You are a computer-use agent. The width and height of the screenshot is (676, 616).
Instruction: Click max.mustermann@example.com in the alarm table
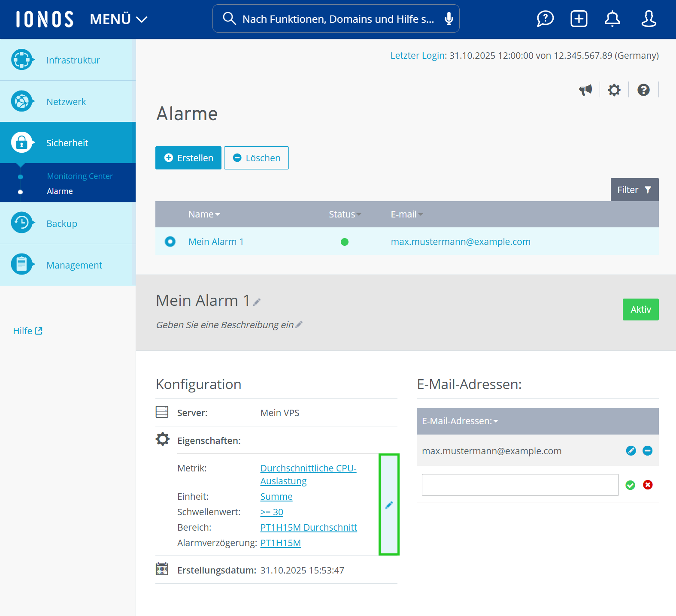461,242
